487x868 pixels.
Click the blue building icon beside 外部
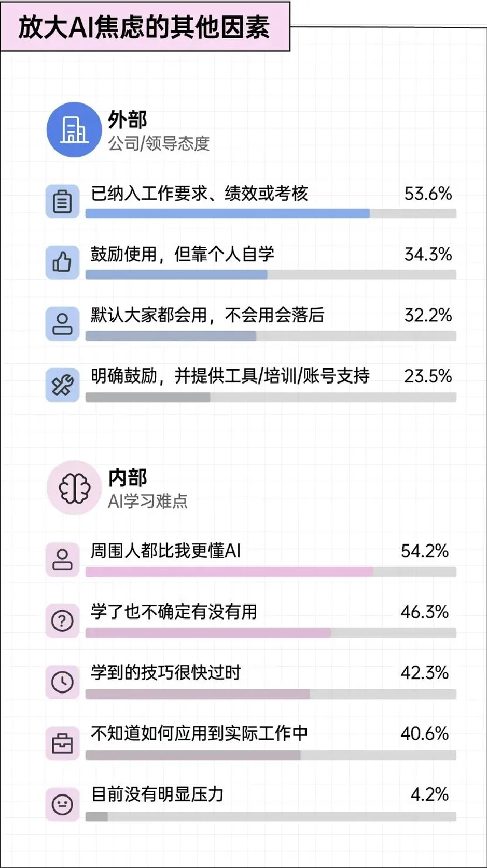pos(74,129)
